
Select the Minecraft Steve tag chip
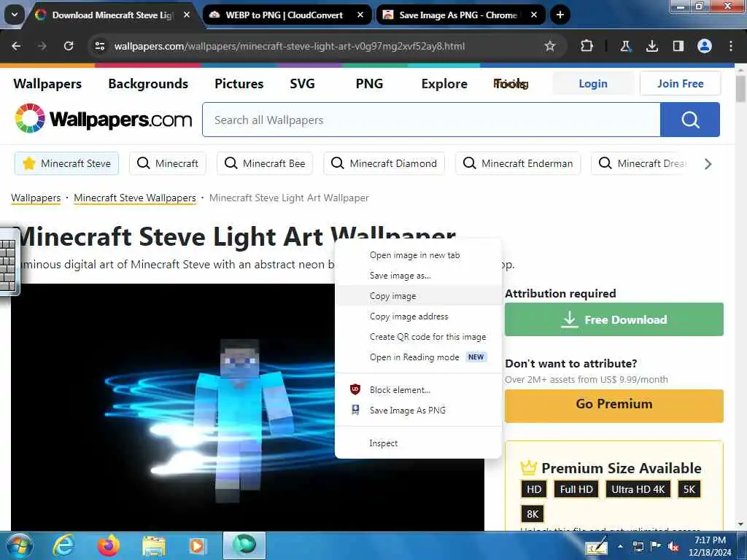[66, 163]
